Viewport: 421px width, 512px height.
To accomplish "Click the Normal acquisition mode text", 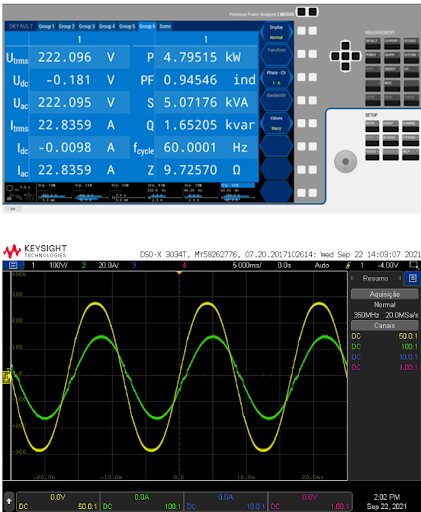I will point(385,304).
